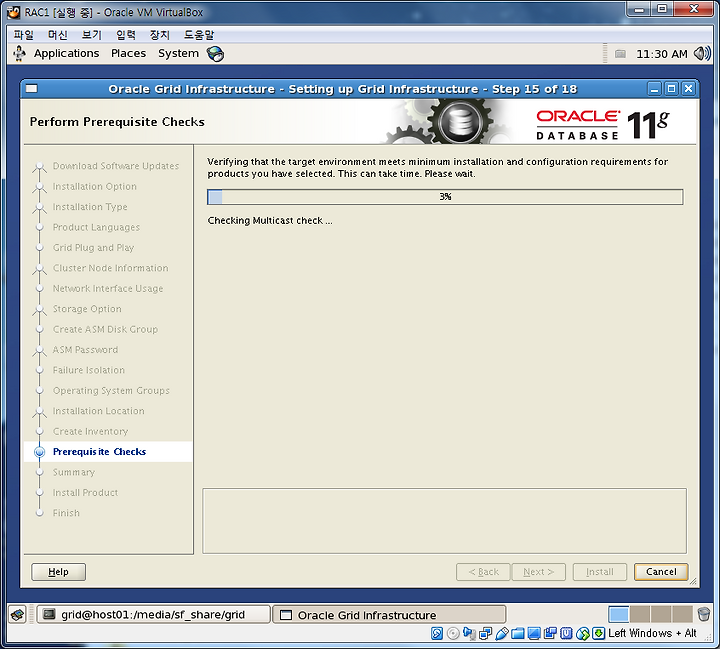The height and width of the screenshot is (649, 720).
Task: Select the Storage Option step
Action: coord(87,309)
